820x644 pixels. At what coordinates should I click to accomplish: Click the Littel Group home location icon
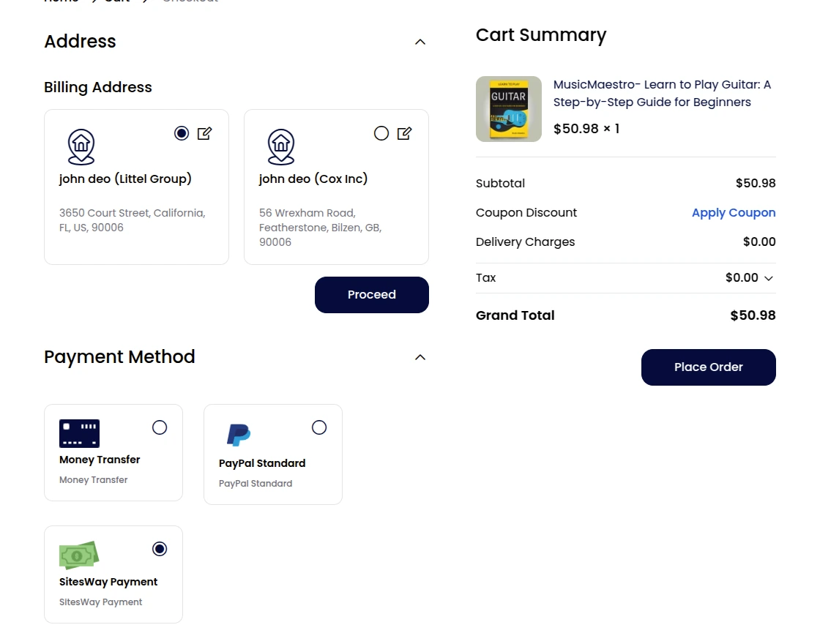[x=81, y=146]
